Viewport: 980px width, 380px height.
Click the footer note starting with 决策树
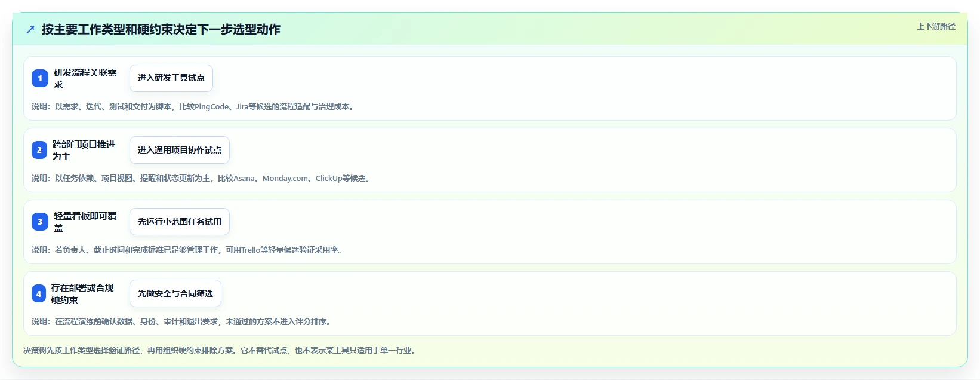click(x=221, y=350)
